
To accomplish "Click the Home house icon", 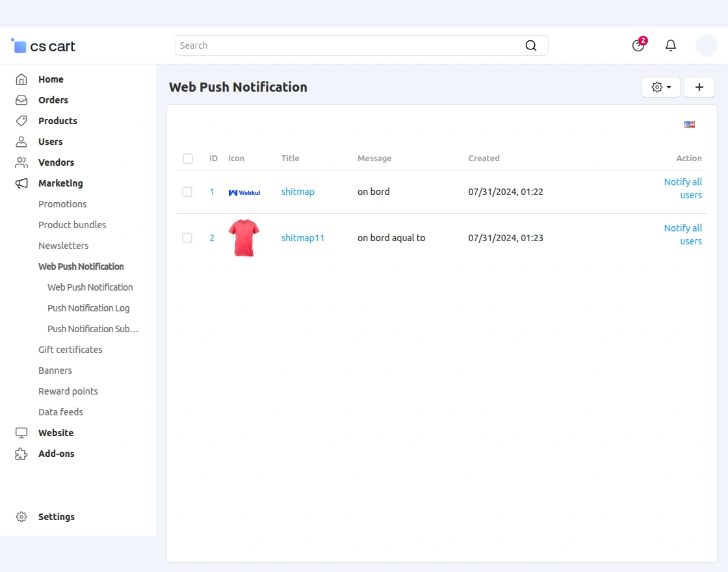I will coord(21,79).
